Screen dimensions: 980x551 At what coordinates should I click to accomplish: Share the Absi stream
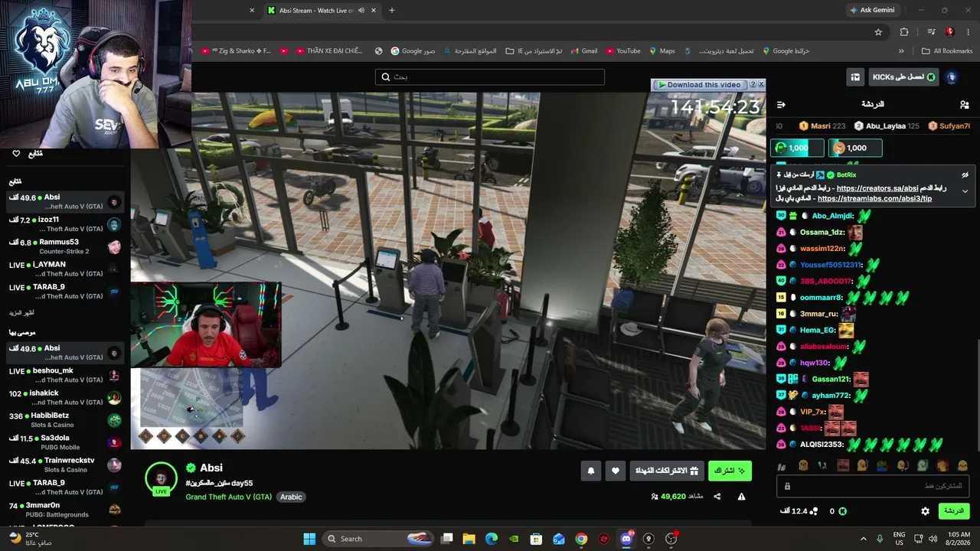pyautogui.click(x=717, y=497)
